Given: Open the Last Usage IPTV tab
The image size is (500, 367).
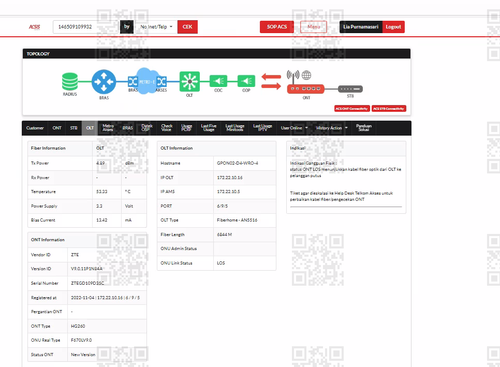Looking at the screenshot, I should tap(262, 128).
